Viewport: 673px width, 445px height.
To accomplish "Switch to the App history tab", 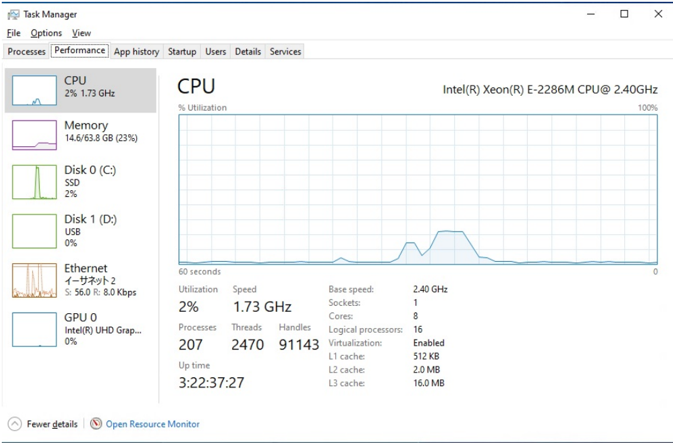I will pos(136,51).
